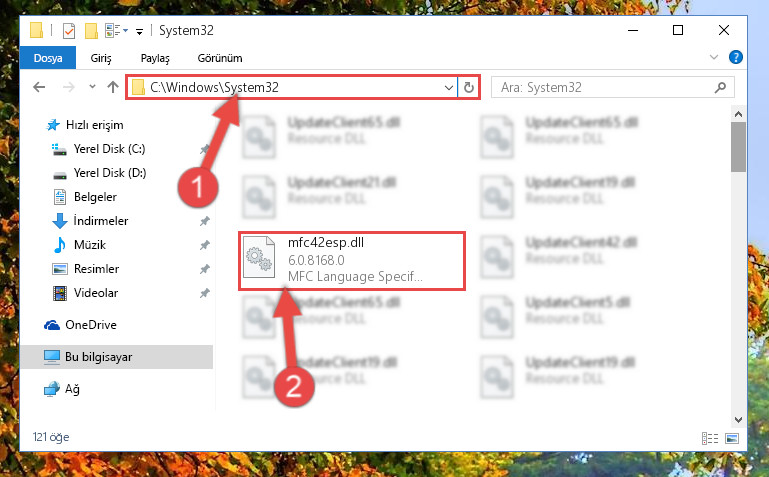Click the search magnifier icon

tap(720, 87)
